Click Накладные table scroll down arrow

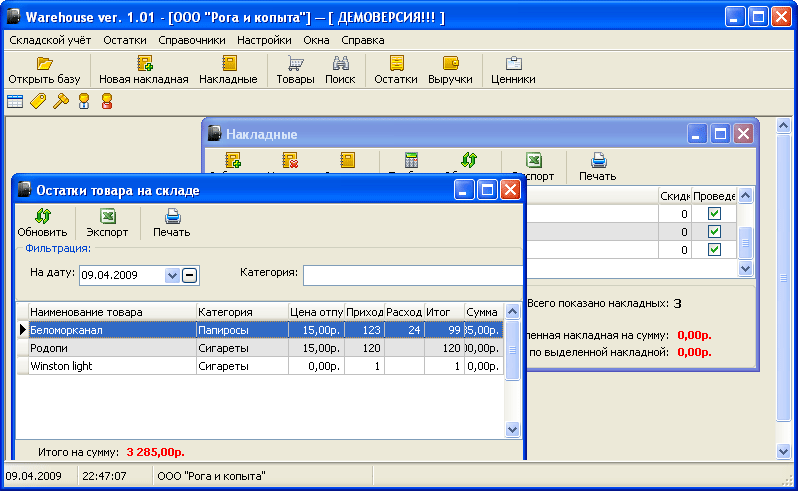click(746, 268)
